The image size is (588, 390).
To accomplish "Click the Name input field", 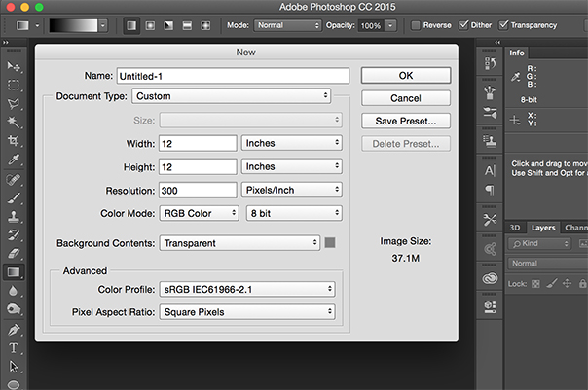I will [233, 76].
